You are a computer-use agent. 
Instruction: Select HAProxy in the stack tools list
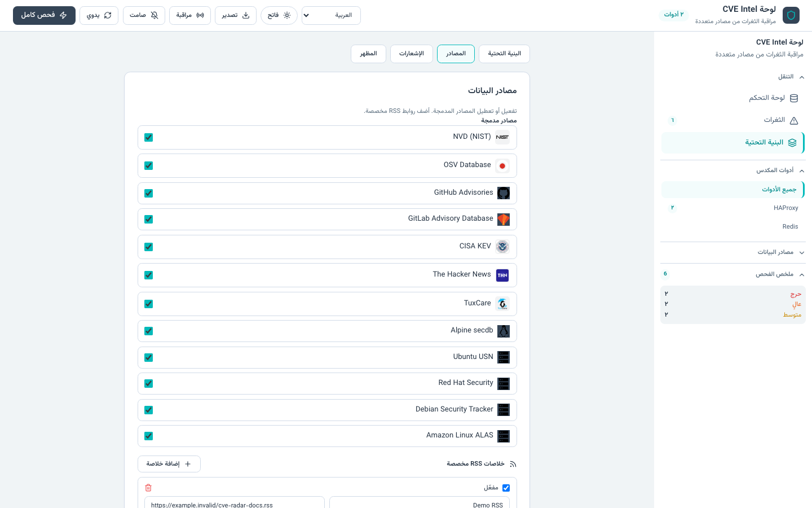click(x=733, y=208)
